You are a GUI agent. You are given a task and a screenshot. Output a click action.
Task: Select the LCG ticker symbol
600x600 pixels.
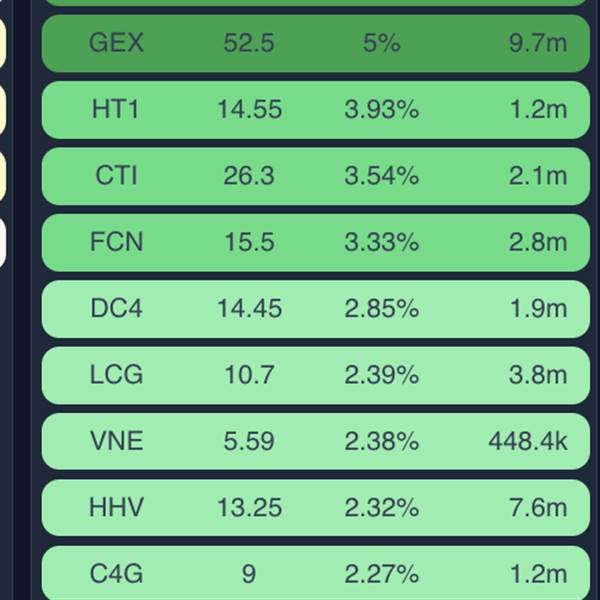[x=116, y=375]
